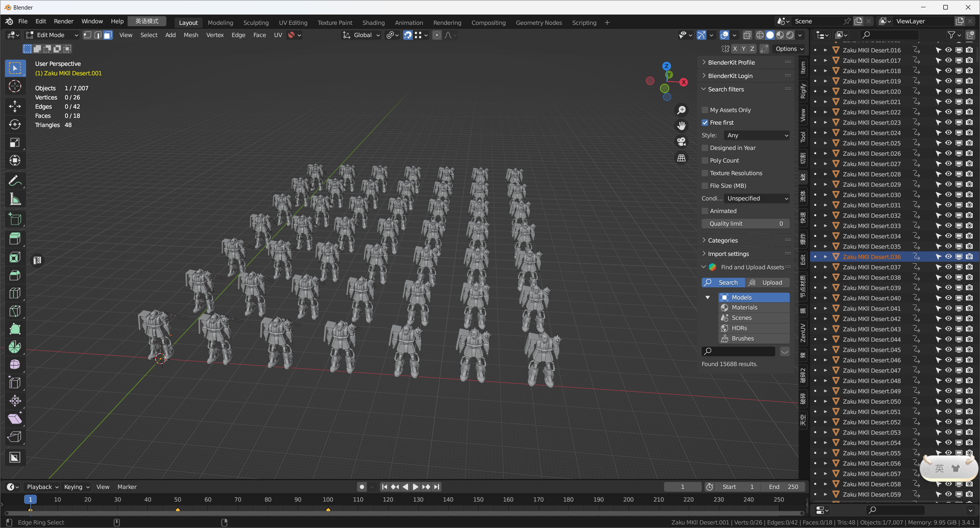Enable the Animated checkbox
Screen dimensions: 980x528
(x=705, y=211)
